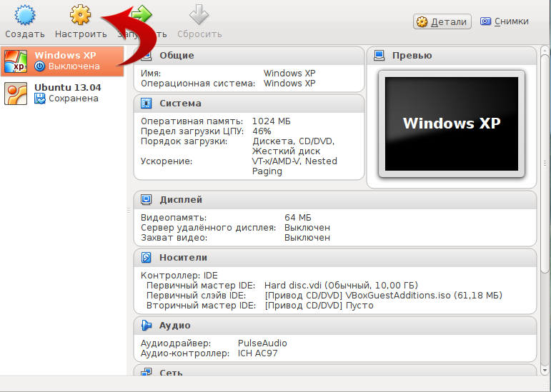Click the Сохранена saved-state icon under Ubuntu

[x=40, y=99]
